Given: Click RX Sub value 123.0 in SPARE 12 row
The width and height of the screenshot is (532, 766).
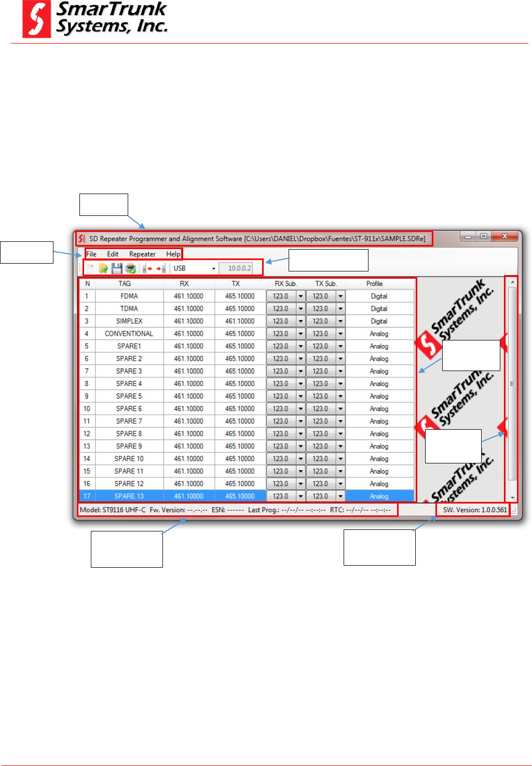Looking at the screenshot, I should coord(281,484).
